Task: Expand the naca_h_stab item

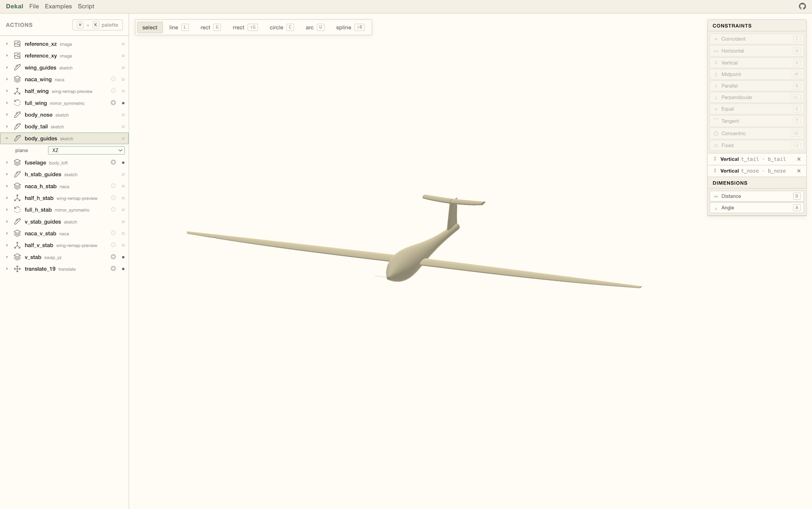Action: (x=7, y=186)
